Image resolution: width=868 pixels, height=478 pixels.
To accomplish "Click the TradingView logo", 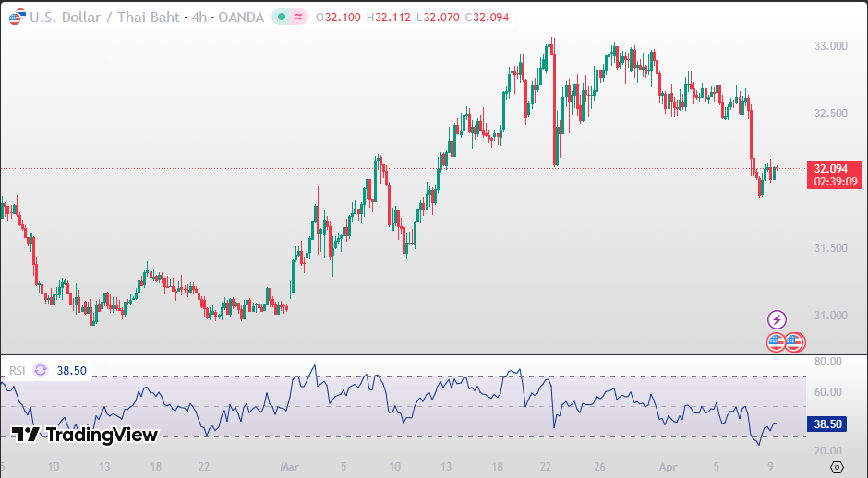I will pos(84,435).
